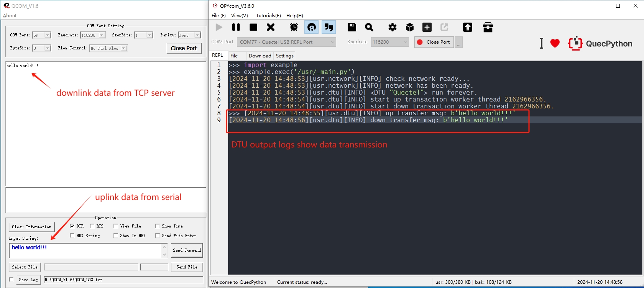Click the greyed export arrow icon

click(x=444, y=27)
